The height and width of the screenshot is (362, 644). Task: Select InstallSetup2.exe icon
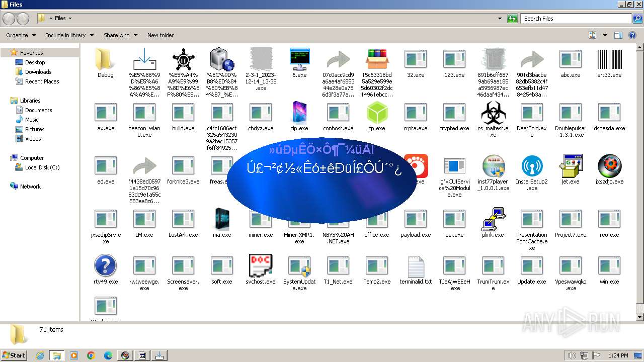coord(532,166)
